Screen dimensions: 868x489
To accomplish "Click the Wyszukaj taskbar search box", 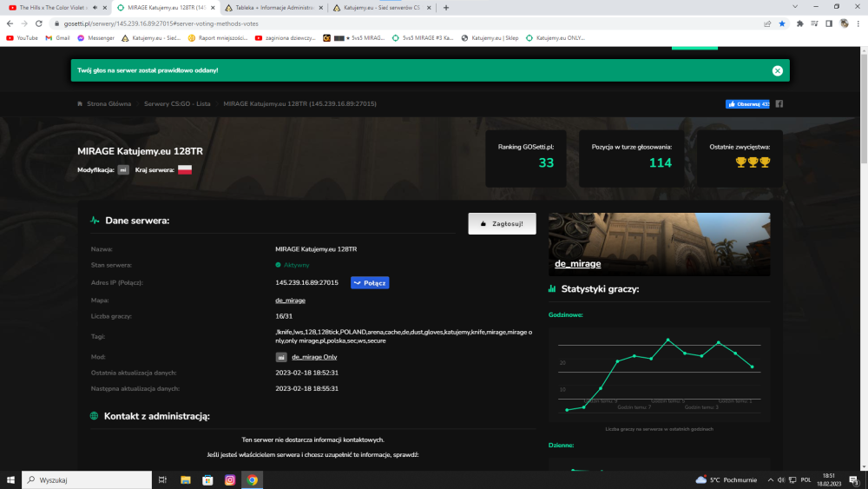I will coord(87,479).
